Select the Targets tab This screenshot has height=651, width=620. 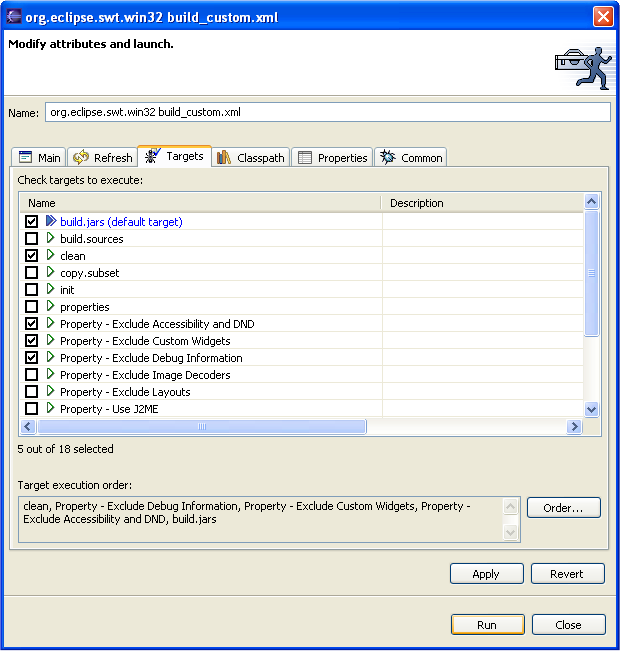click(x=174, y=156)
